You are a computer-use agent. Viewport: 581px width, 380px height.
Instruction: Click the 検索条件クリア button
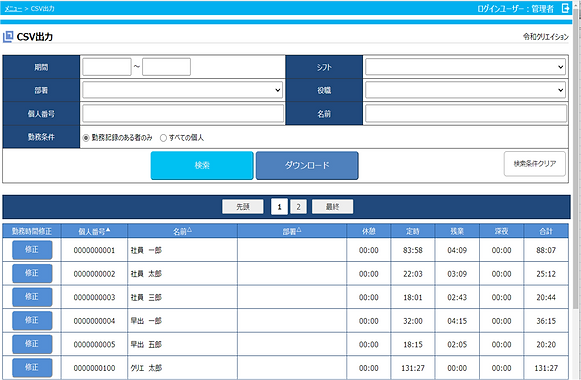(x=535, y=164)
